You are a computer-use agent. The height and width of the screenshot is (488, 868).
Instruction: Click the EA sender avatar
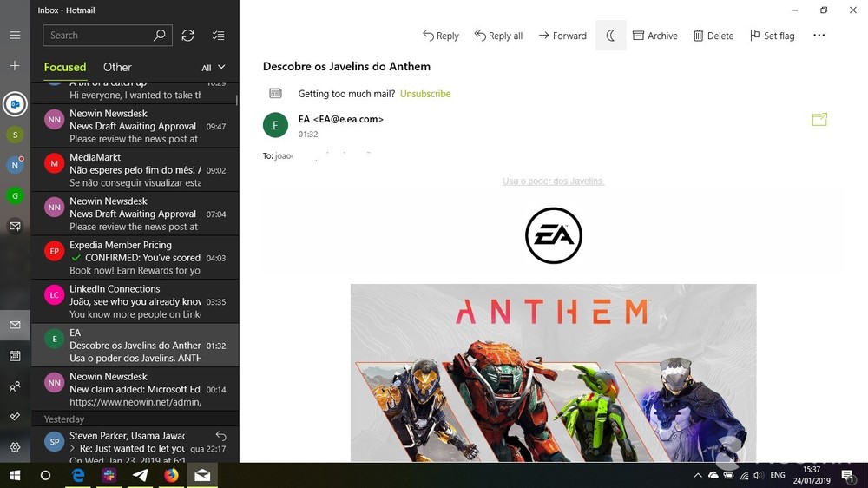point(275,125)
